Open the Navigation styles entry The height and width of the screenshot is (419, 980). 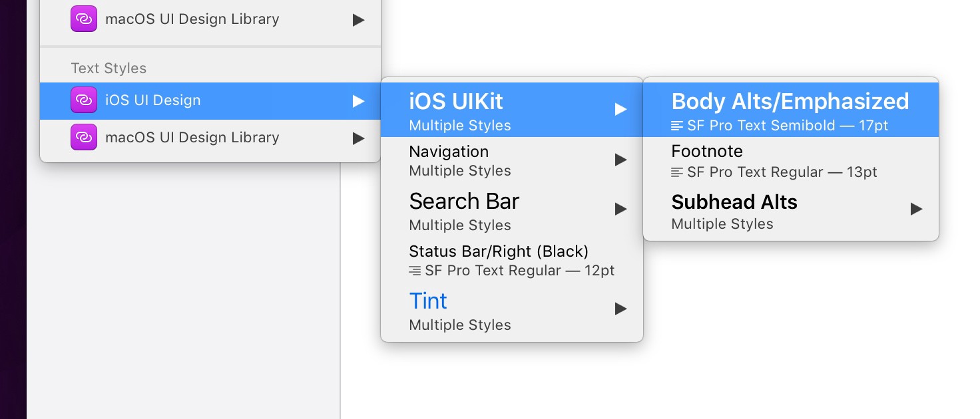pos(449,152)
